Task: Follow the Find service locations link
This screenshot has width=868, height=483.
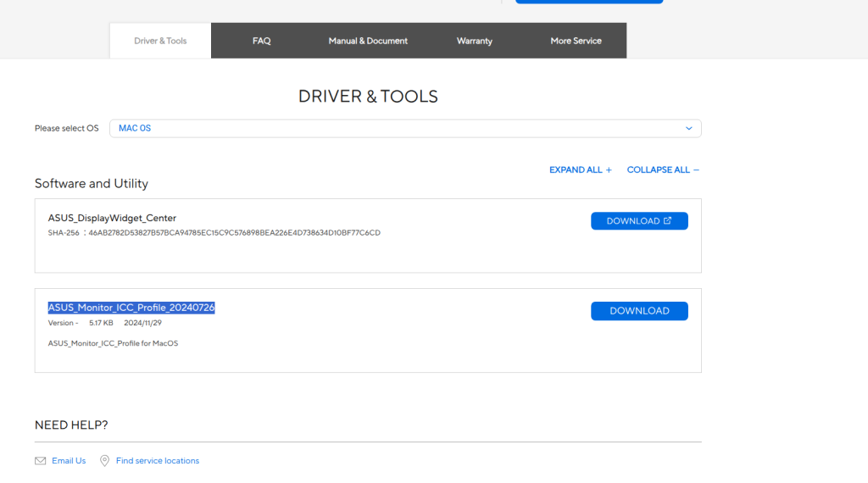Action: pyautogui.click(x=158, y=461)
